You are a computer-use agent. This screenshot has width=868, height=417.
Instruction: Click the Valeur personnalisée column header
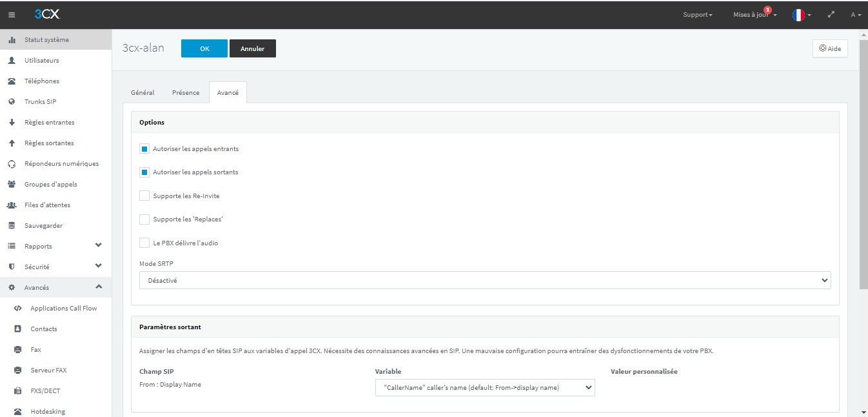(x=644, y=372)
